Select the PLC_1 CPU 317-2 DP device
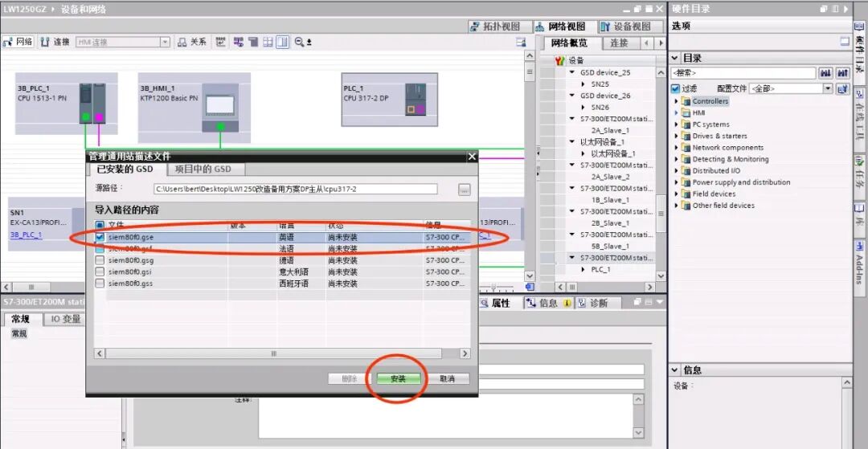 (x=390, y=100)
